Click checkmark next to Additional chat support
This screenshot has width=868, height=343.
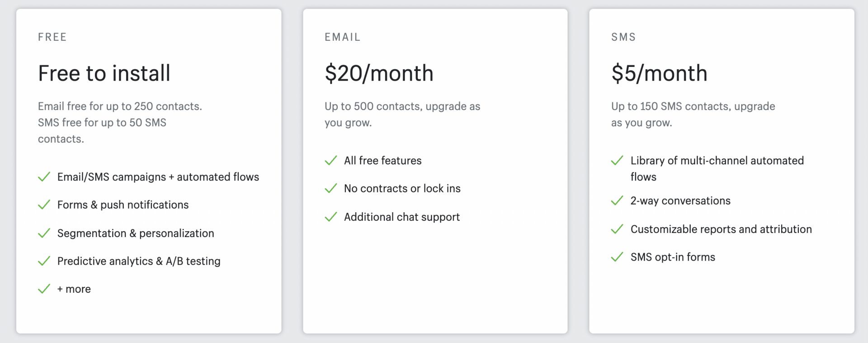(x=331, y=217)
